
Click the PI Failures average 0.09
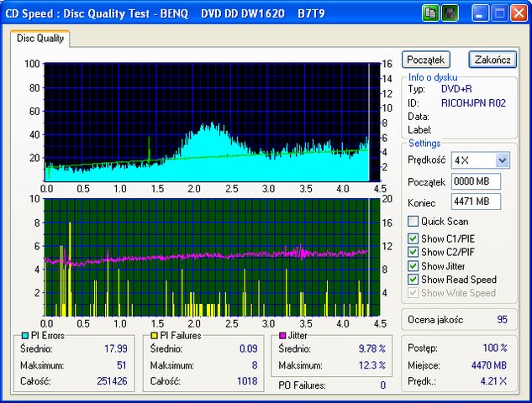point(249,348)
